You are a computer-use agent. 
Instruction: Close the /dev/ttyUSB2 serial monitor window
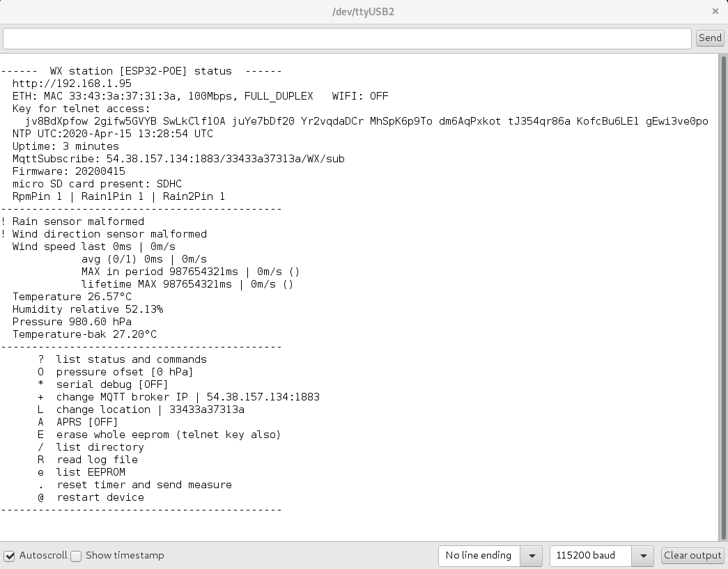click(715, 11)
